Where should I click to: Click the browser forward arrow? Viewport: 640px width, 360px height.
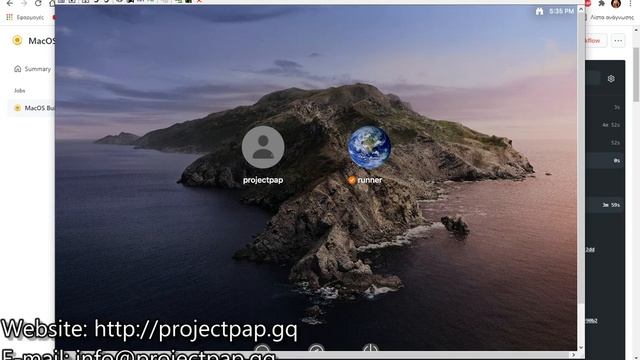(24, 3)
